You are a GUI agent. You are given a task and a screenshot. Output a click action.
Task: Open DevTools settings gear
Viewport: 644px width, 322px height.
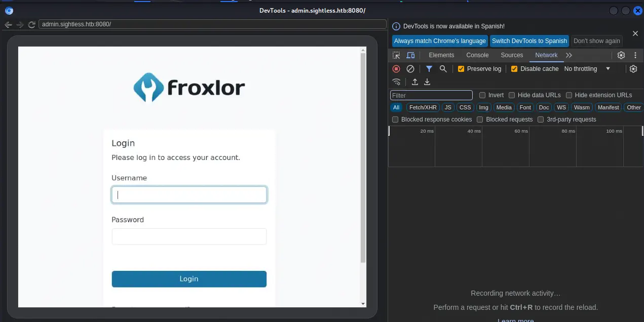tap(621, 55)
